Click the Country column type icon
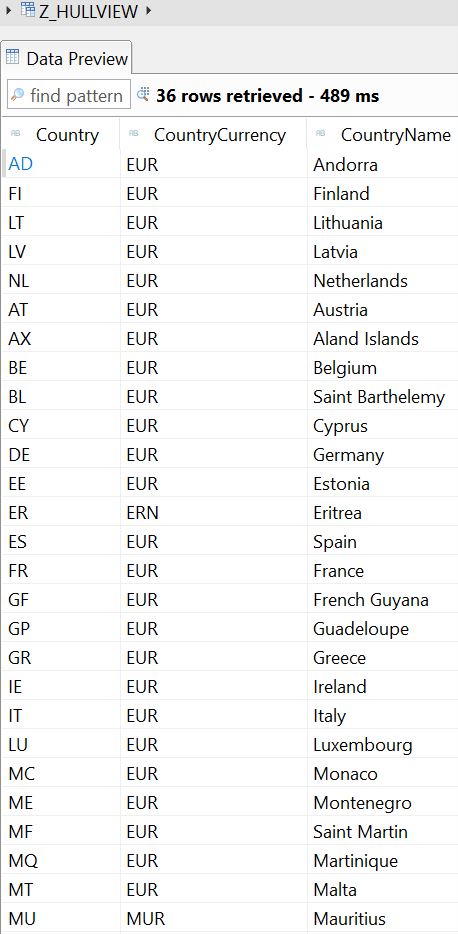The image size is (458, 934). (15, 135)
